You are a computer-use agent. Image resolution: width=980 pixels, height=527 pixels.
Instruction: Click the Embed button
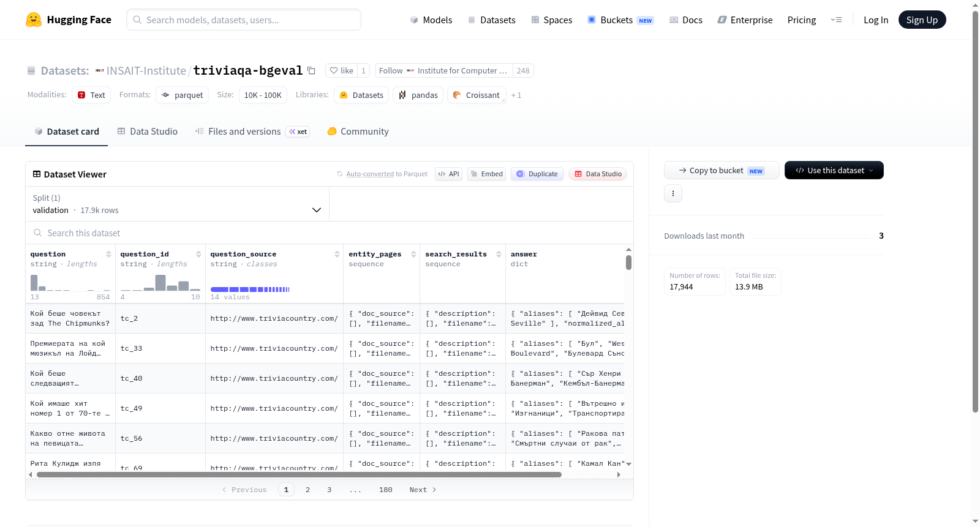click(x=486, y=174)
